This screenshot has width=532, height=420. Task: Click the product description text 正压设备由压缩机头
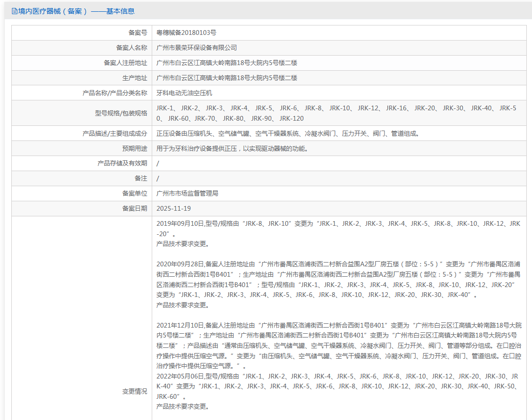[288, 133]
